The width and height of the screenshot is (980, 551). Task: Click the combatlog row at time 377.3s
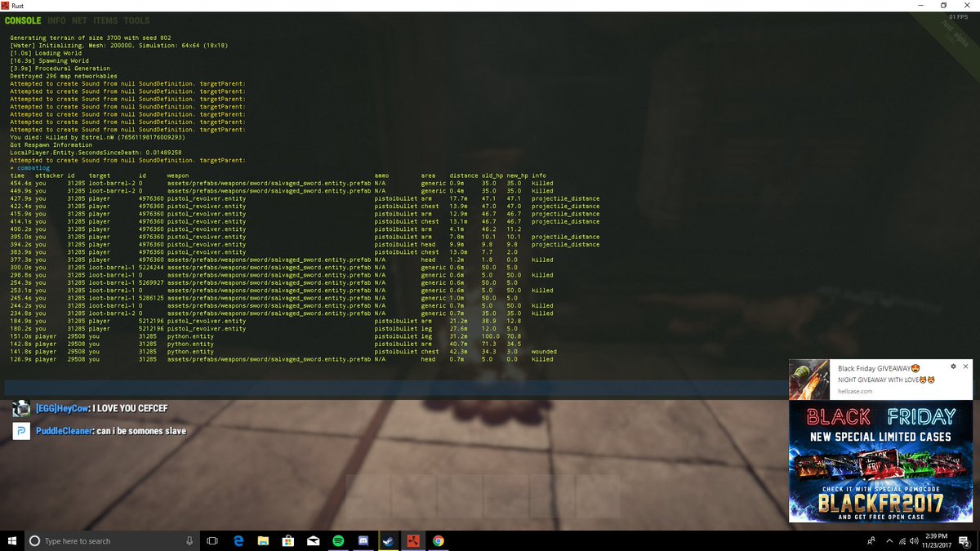(282, 260)
